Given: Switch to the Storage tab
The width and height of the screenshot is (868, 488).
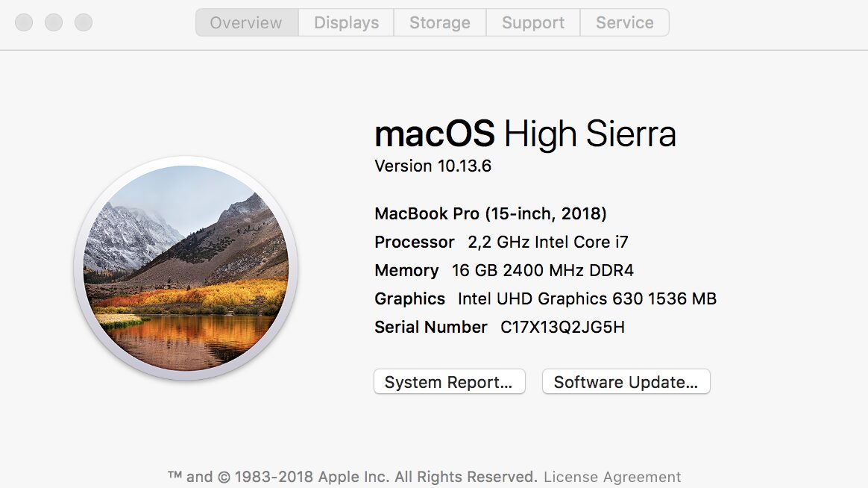Looking at the screenshot, I should (x=439, y=22).
